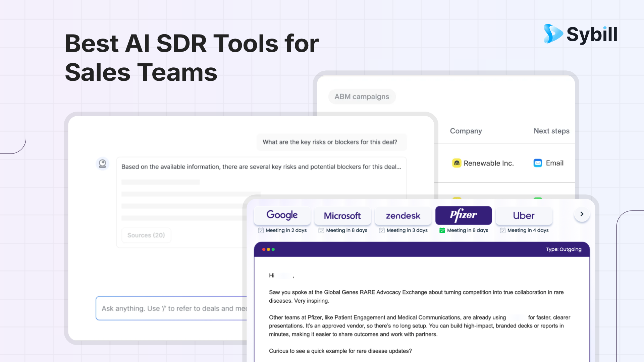Switch to the zendesk company tab
This screenshot has height=362, width=644.
coord(403,215)
